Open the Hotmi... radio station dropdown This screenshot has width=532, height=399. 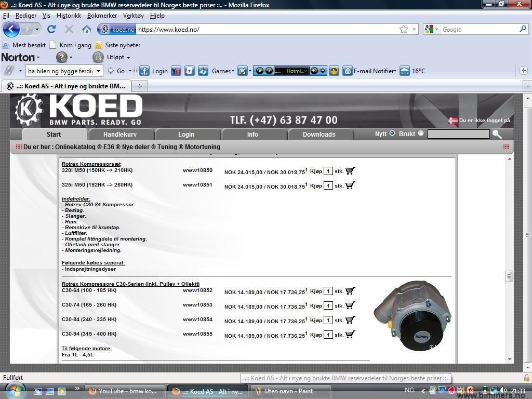click(x=305, y=71)
